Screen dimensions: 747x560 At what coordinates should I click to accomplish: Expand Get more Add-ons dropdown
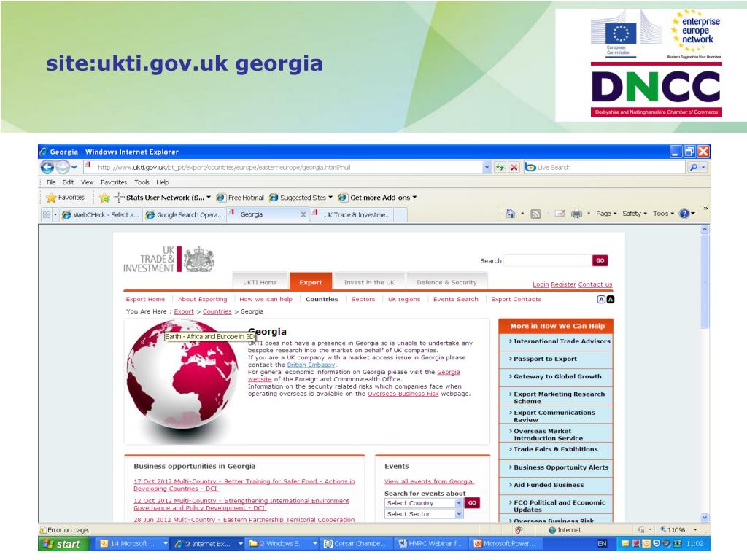coord(414,198)
